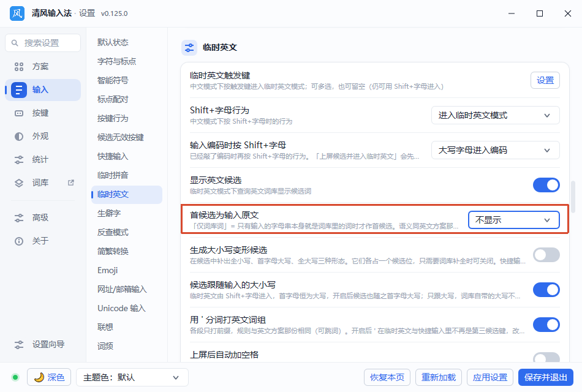Image resolution: width=582 pixels, height=392 pixels.
Task: Click the external link icon beside 词库
Action: pyautogui.click(x=71, y=183)
